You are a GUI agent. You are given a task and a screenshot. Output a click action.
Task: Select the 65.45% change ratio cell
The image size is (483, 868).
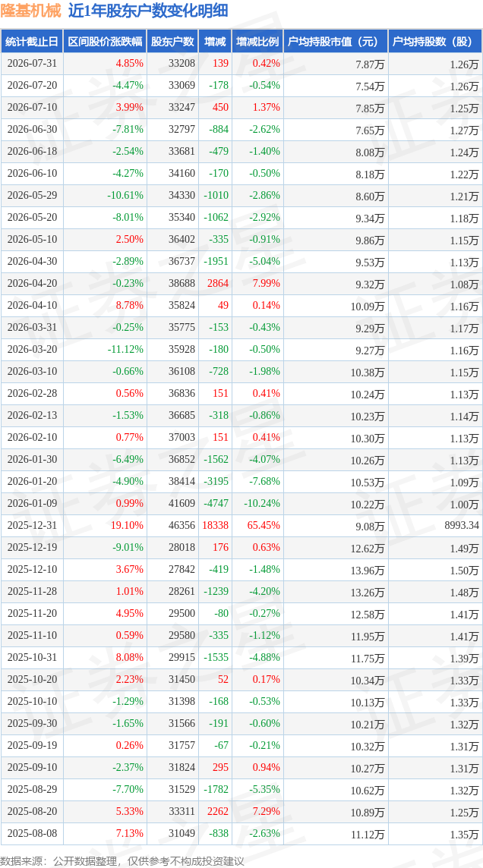point(266,525)
